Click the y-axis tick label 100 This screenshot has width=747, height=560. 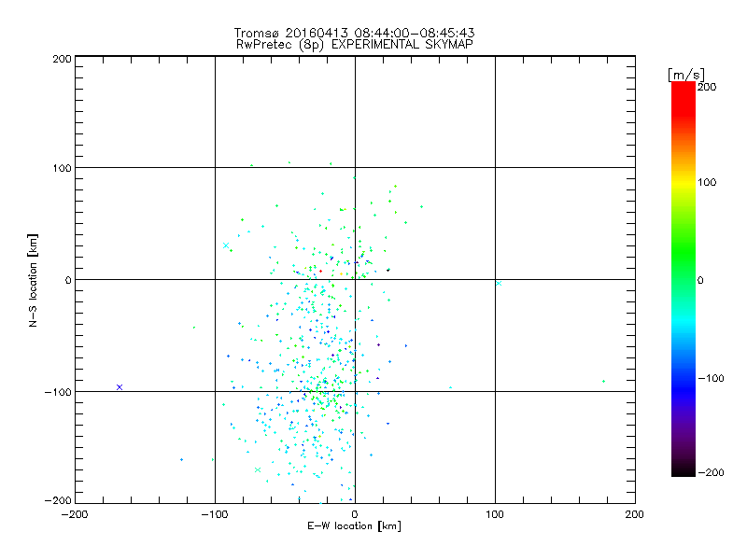(x=62, y=168)
